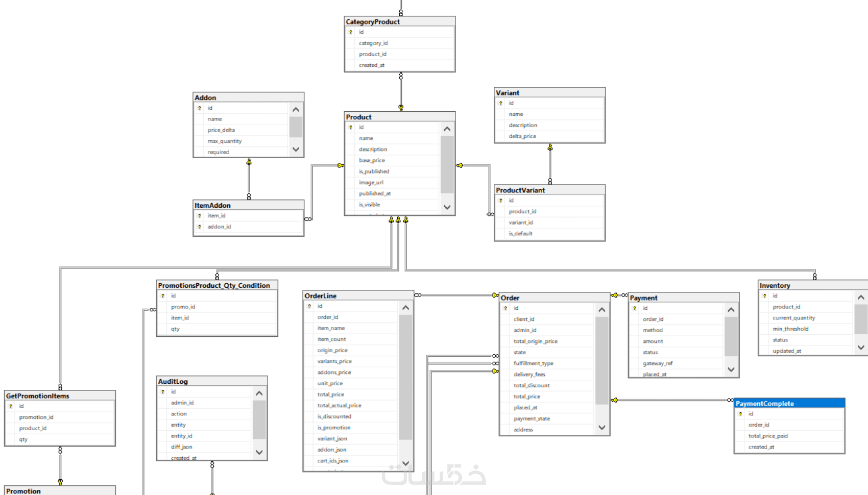868x495 pixels.
Task: Click the highlighted PaymentComplete table title
Action: [x=789, y=404]
